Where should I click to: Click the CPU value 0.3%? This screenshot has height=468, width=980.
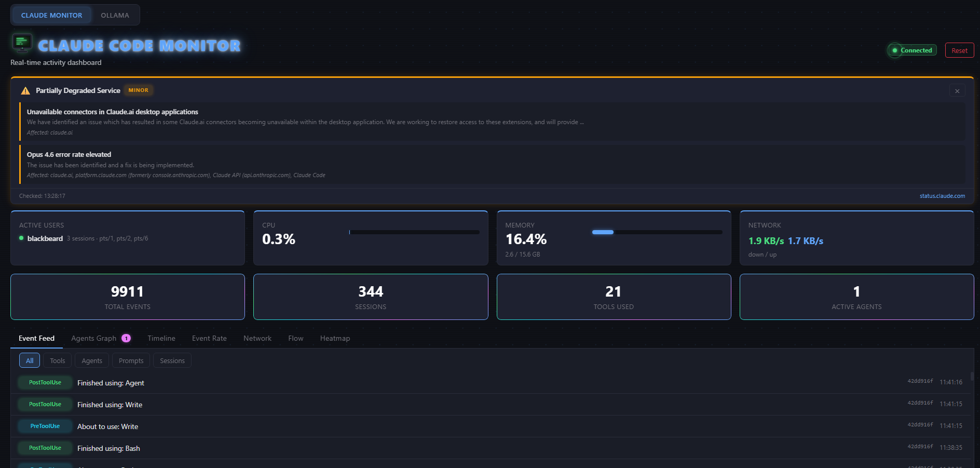pyautogui.click(x=279, y=239)
